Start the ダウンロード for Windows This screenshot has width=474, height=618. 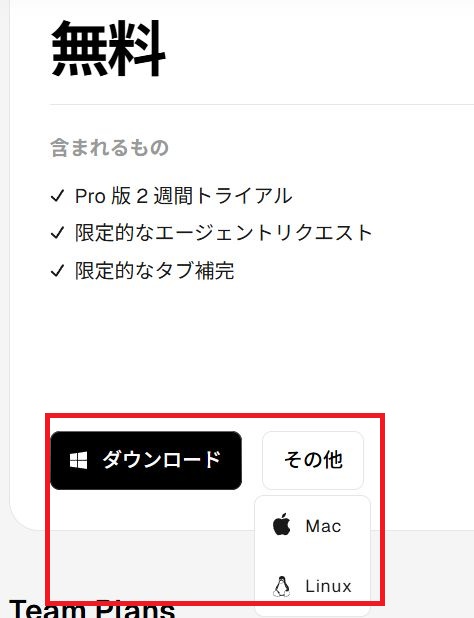(x=146, y=460)
